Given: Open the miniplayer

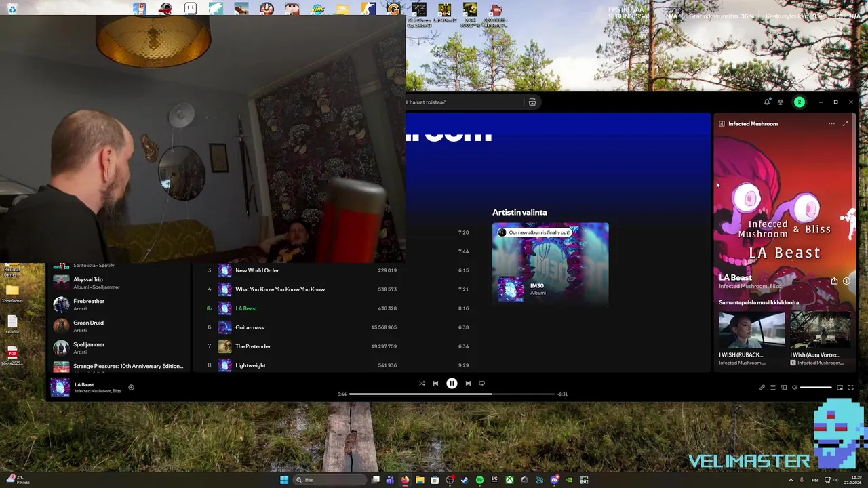Looking at the screenshot, I should point(840,388).
